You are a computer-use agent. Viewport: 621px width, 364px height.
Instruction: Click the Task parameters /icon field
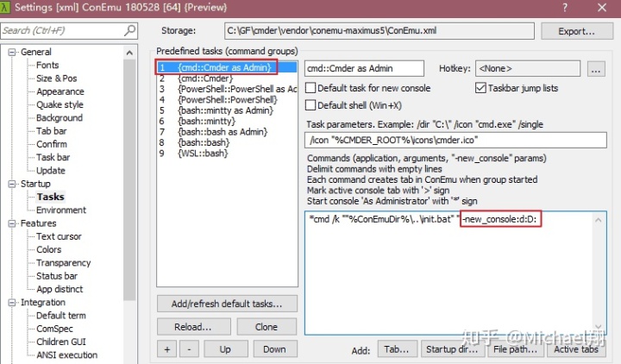455,141
